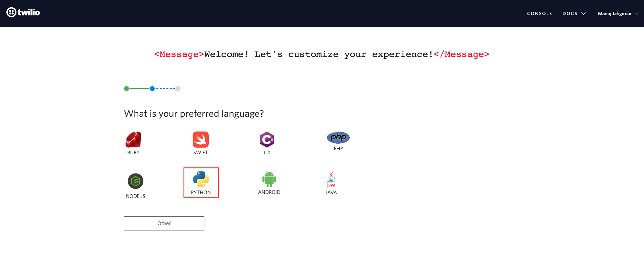
Task: Click the C# text label
Action: pos(267,153)
